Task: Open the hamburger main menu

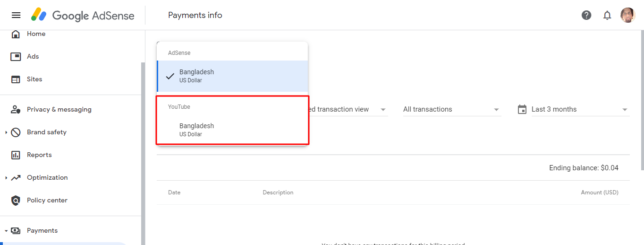Action: [x=16, y=15]
